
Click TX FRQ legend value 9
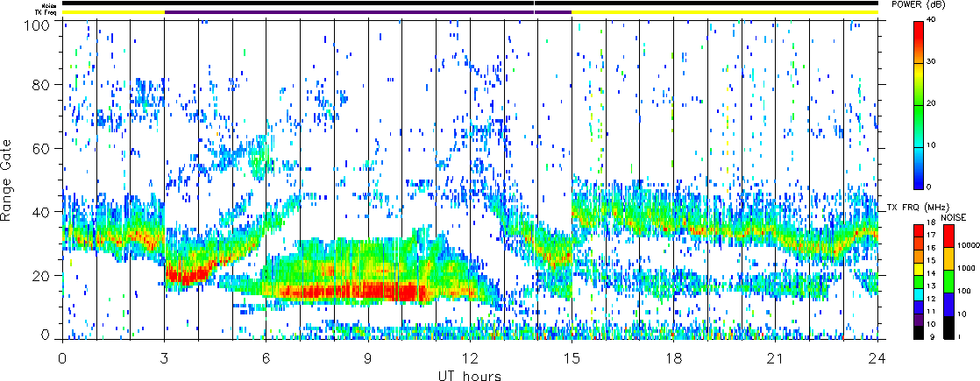(x=932, y=336)
